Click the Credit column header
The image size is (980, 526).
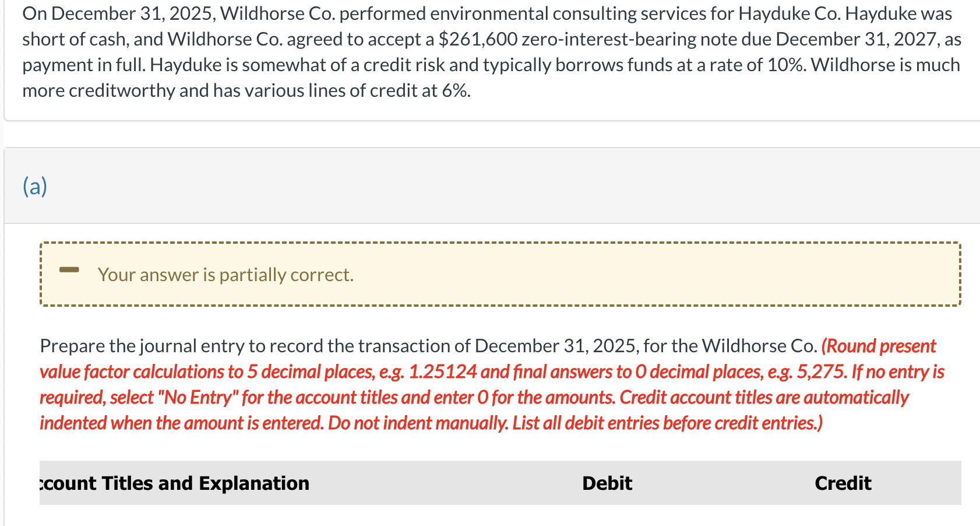pyautogui.click(x=842, y=483)
